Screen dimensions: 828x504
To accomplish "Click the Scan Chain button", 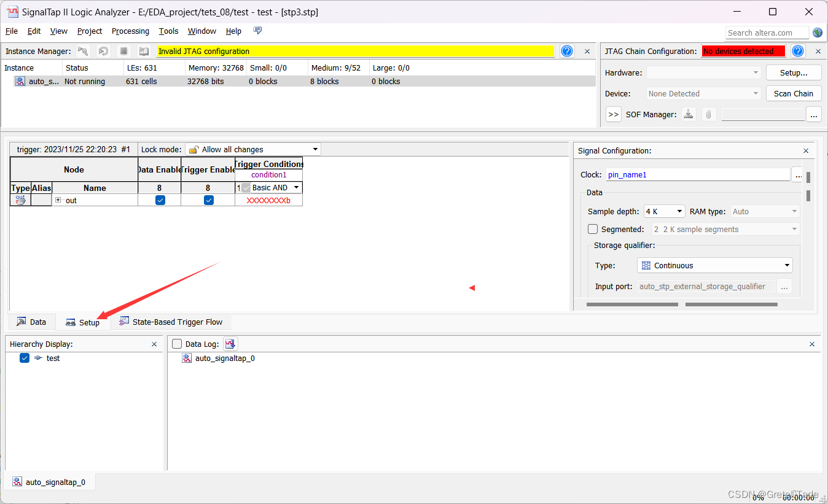I will tap(794, 93).
